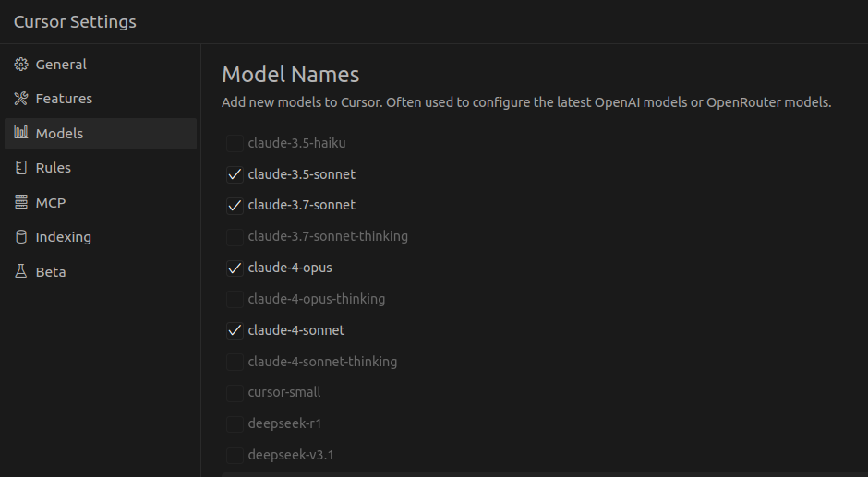This screenshot has width=868, height=477.
Task: Select the Models sidebar item
Action: tap(101, 134)
